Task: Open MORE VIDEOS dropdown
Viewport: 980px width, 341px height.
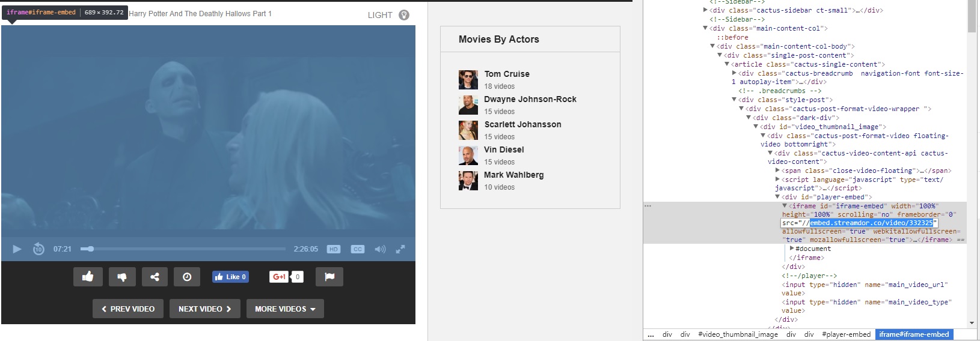Action: (285, 309)
